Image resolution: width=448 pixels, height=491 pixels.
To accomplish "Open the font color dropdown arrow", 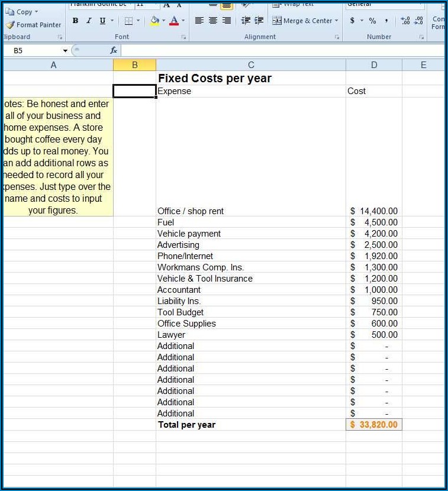I will pos(183,21).
